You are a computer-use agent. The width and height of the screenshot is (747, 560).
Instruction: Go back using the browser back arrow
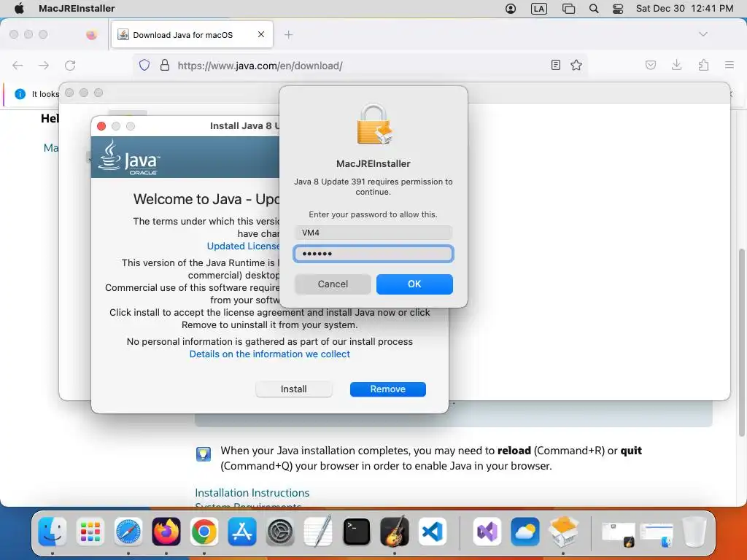pyautogui.click(x=18, y=65)
